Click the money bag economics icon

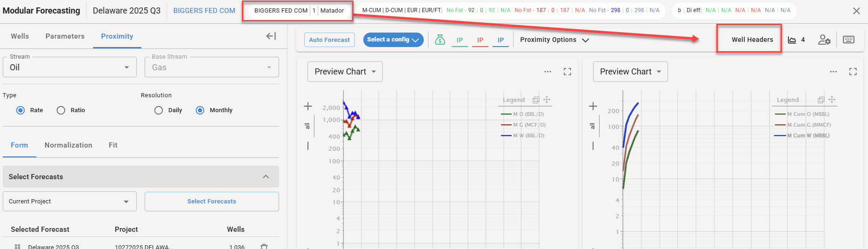point(440,40)
